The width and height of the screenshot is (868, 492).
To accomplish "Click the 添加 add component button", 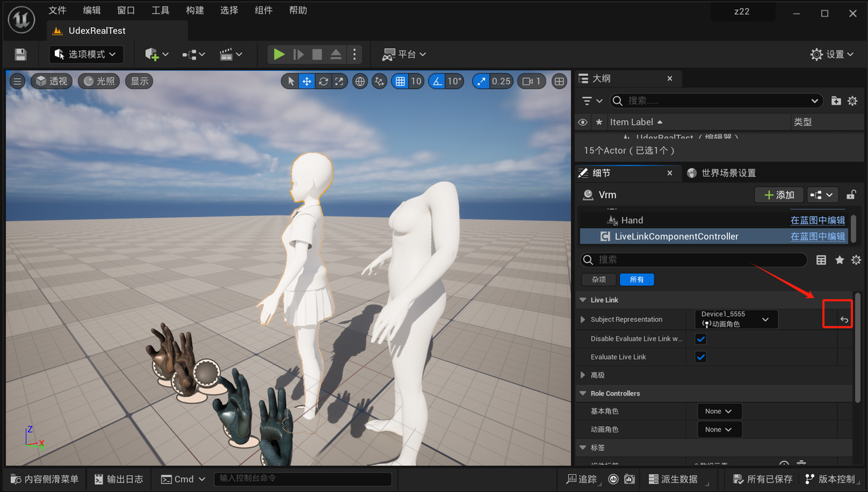I will coord(778,195).
